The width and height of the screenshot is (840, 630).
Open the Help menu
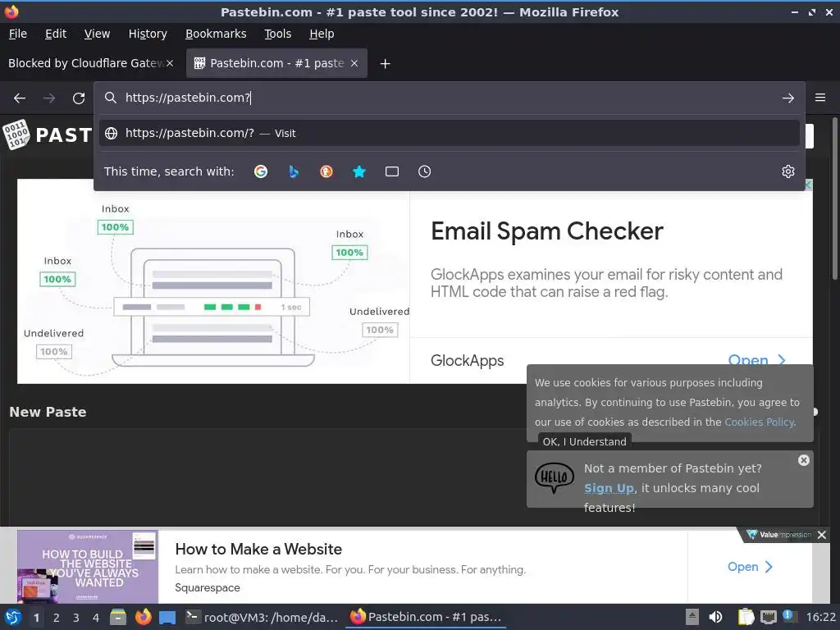point(322,34)
